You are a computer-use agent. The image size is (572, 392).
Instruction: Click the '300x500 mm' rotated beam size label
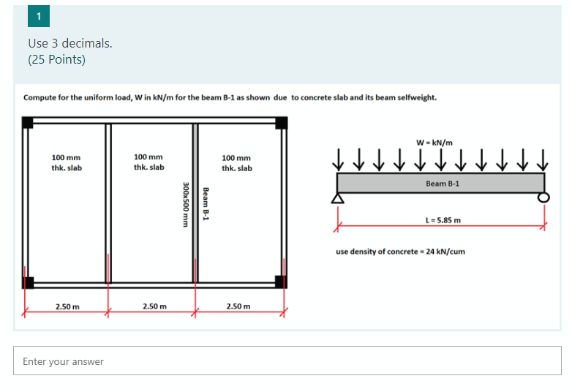pyautogui.click(x=185, y=204)
